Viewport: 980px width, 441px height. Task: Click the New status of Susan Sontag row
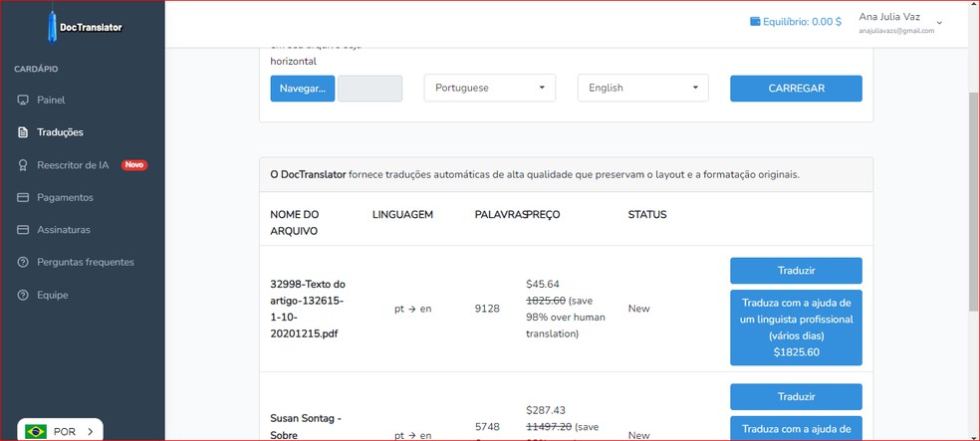[638, 435]
